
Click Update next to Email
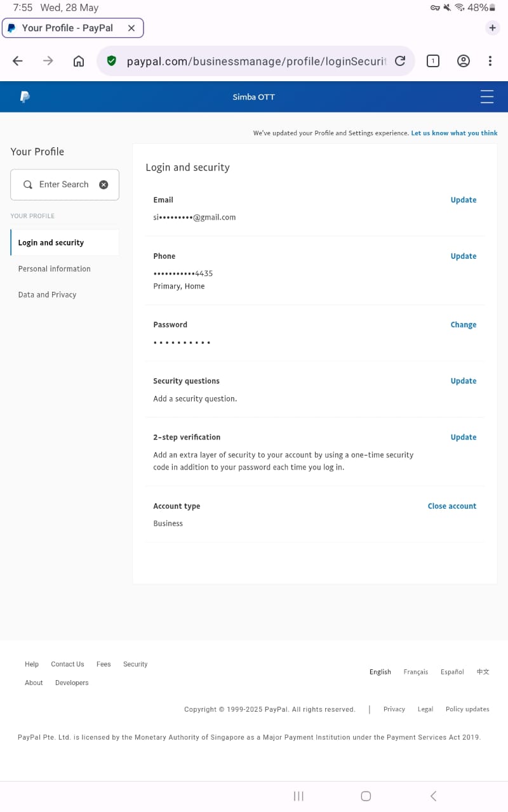tap(463, 200)
